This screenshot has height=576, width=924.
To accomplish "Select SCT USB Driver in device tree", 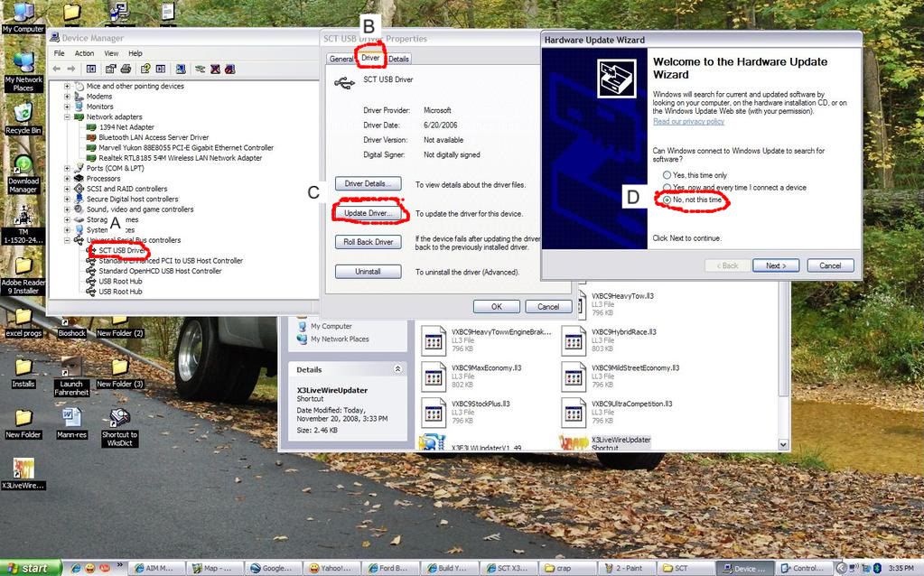I will point(121,250).
